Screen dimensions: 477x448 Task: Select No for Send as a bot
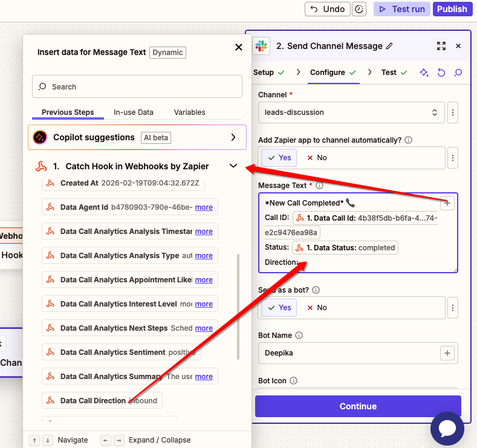[x=317, y=308]
